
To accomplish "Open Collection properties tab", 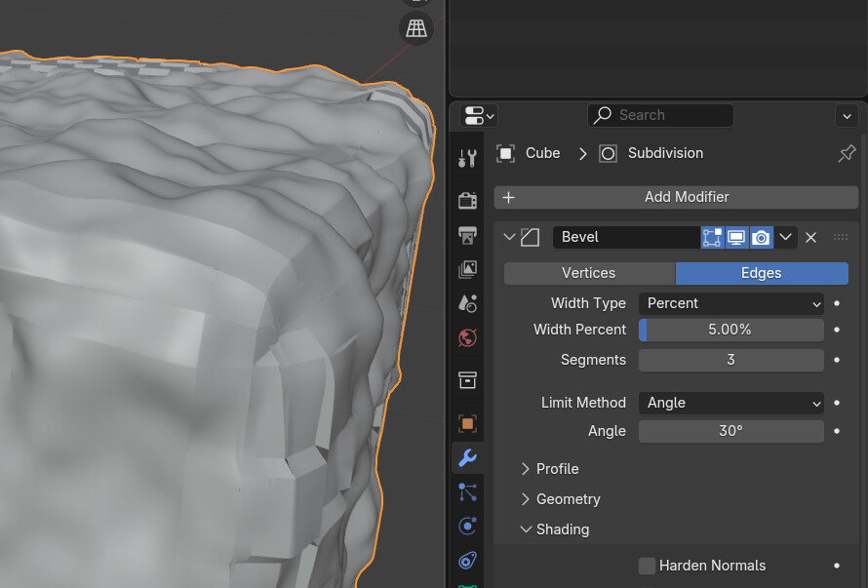I will (x=468, y=380).
